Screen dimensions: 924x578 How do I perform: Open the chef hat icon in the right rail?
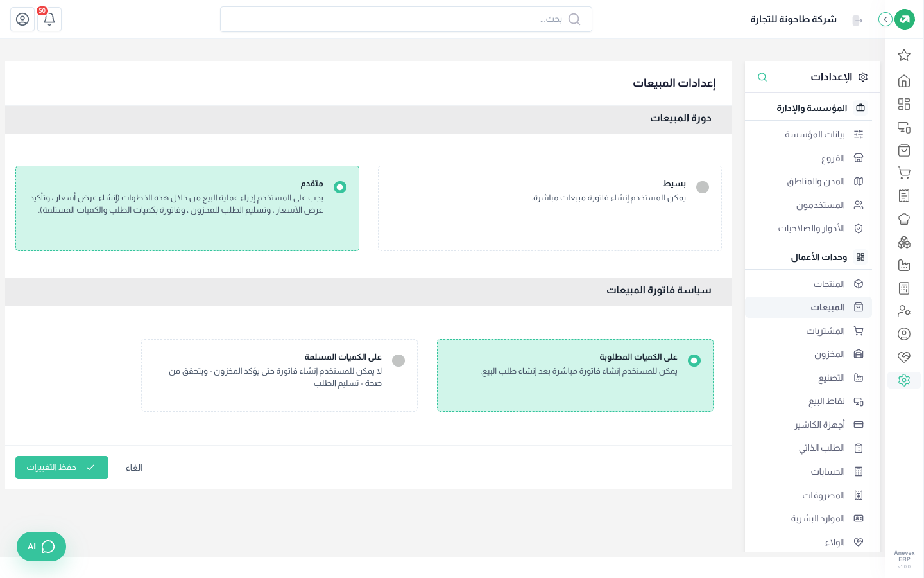[904, 219]
